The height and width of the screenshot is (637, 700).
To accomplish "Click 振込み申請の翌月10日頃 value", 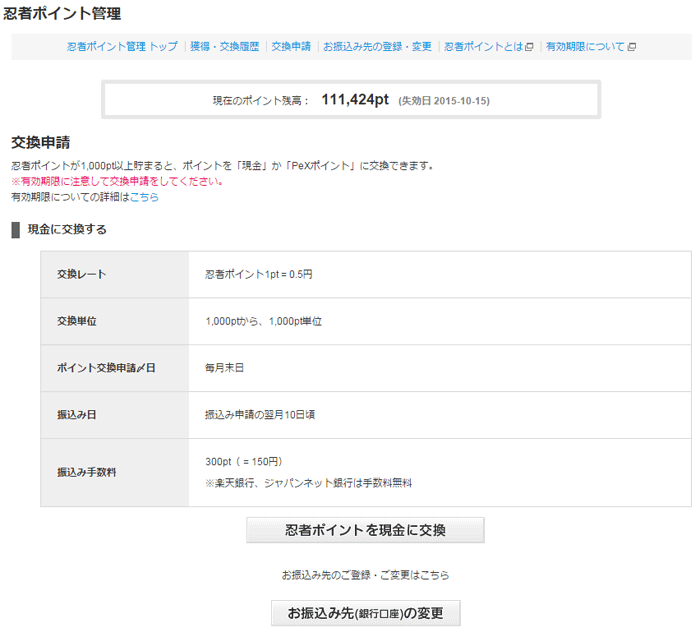I will click(260, 415).
